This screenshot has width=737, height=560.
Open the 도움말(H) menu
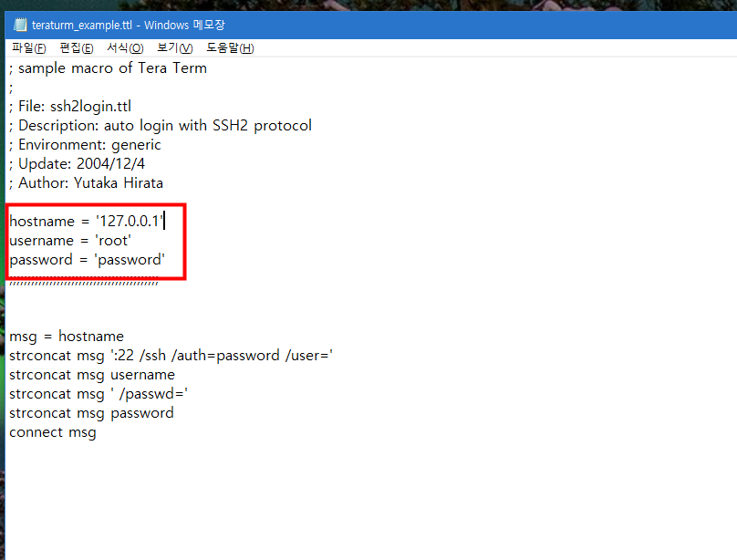[230, 48]
